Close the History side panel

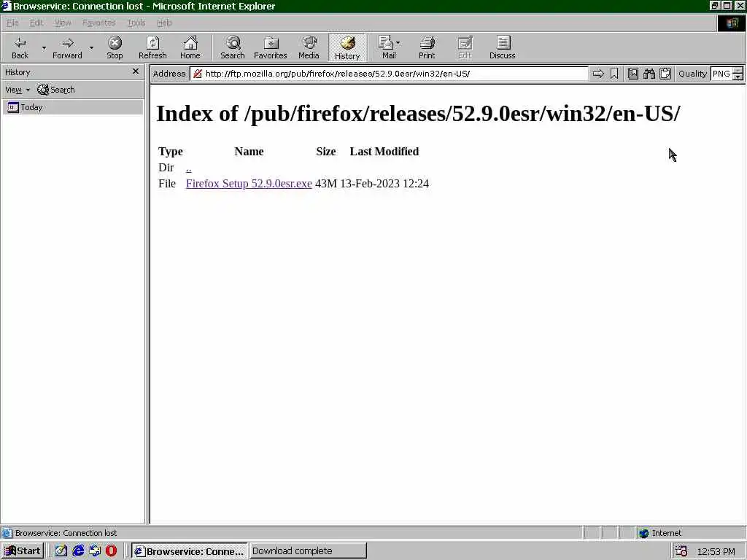coord(136,71)
